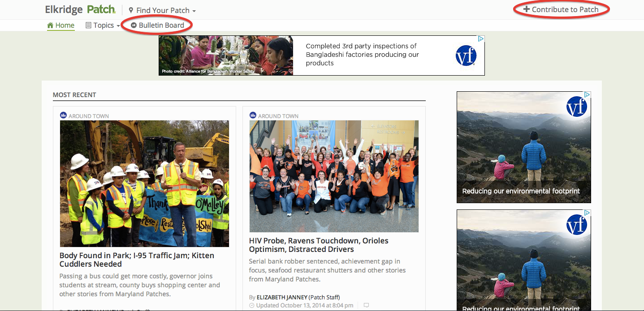Click the Home house icon

click(x=50, y=26)
